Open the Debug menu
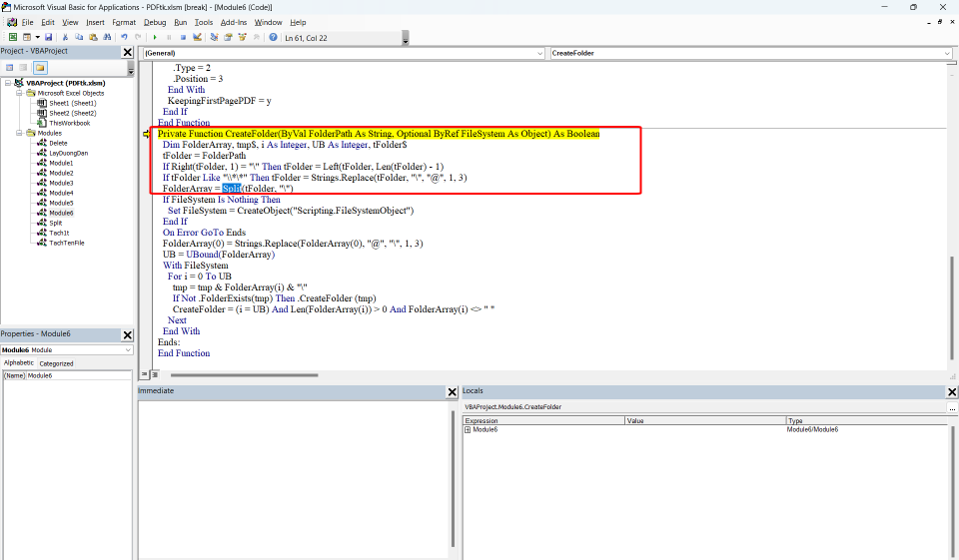959x560 pixels. [155, 22]
